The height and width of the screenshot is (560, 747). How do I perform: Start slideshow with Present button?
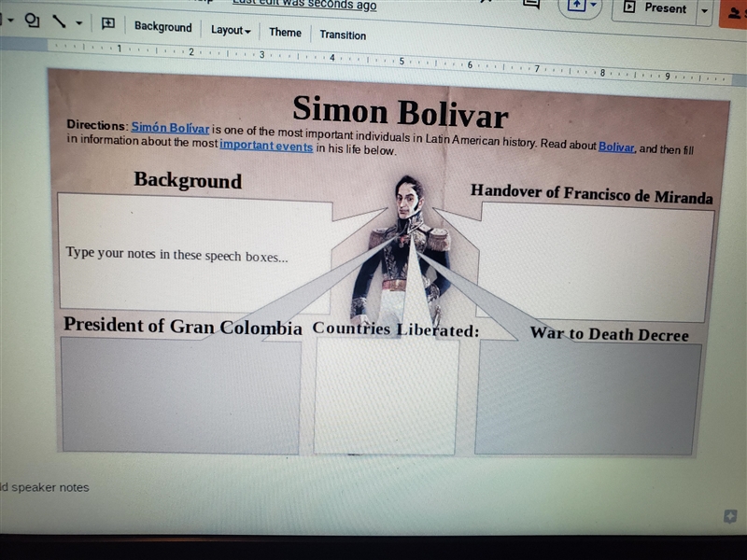[x=655, y=8]
